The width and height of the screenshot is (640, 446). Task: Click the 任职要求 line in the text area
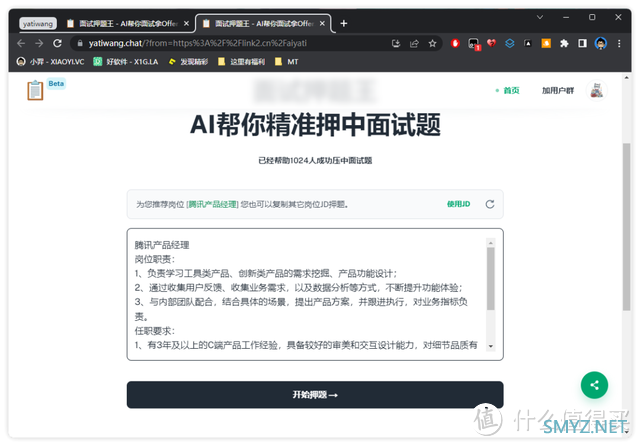(155, 331)
